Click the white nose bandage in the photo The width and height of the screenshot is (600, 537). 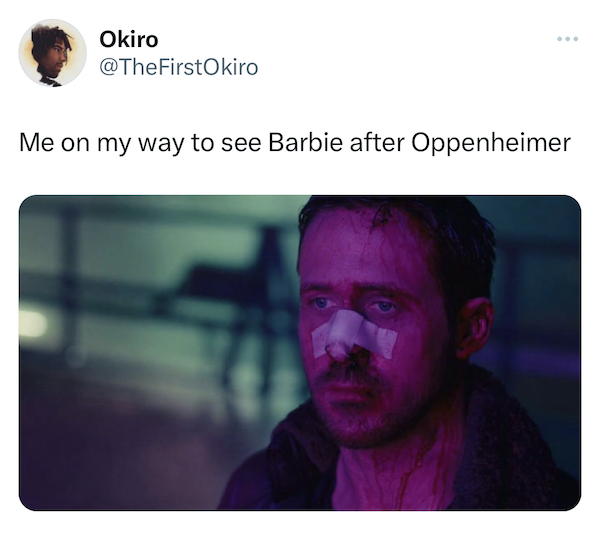(x=354, y=334)
